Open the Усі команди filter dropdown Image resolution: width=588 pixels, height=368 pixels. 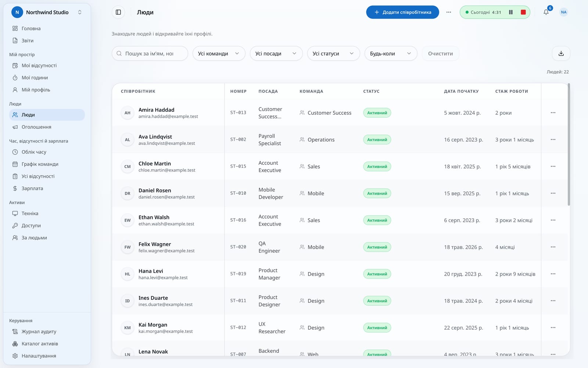(x=219, y=53)
